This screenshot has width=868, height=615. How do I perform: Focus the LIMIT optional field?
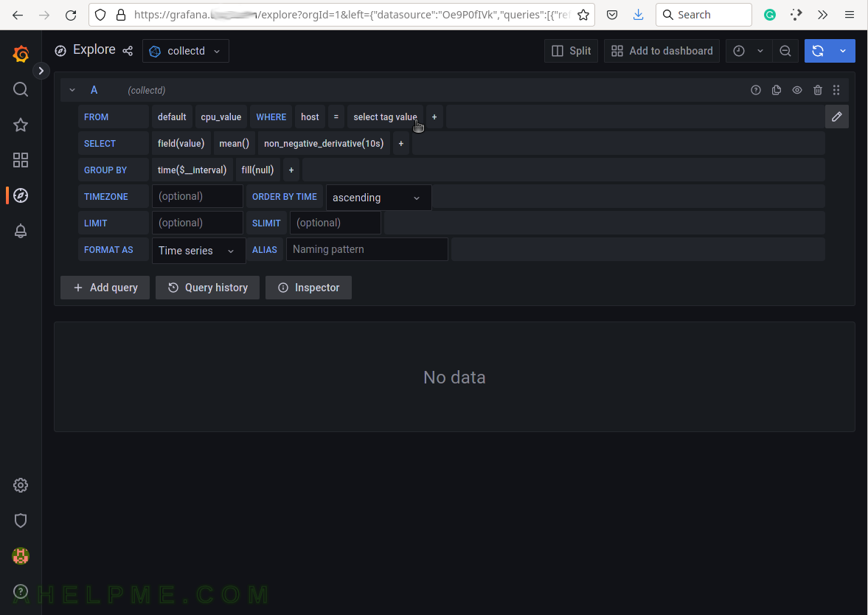[x=198, y=223]
